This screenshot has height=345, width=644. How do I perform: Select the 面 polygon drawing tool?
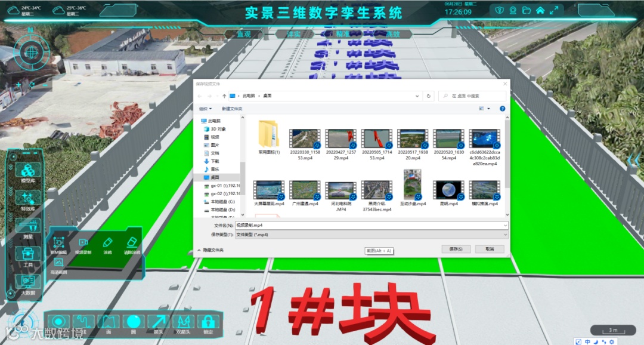tap(109, 322)
